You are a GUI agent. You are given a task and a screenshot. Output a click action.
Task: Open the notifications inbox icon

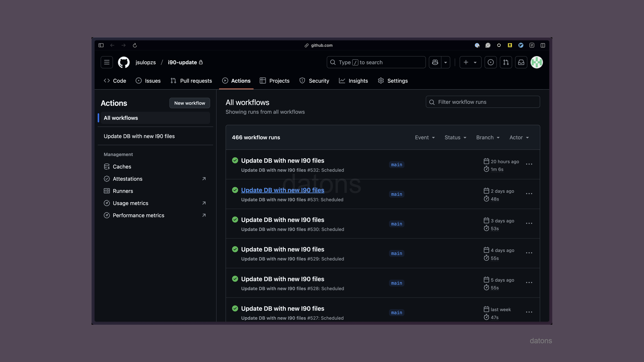pyautogui.click(x=521, y=62)
